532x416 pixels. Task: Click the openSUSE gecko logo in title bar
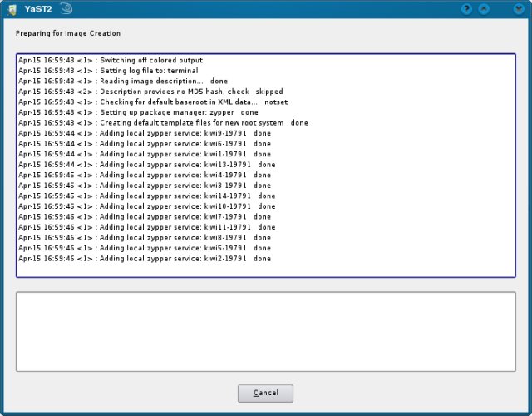click(65, 8)
